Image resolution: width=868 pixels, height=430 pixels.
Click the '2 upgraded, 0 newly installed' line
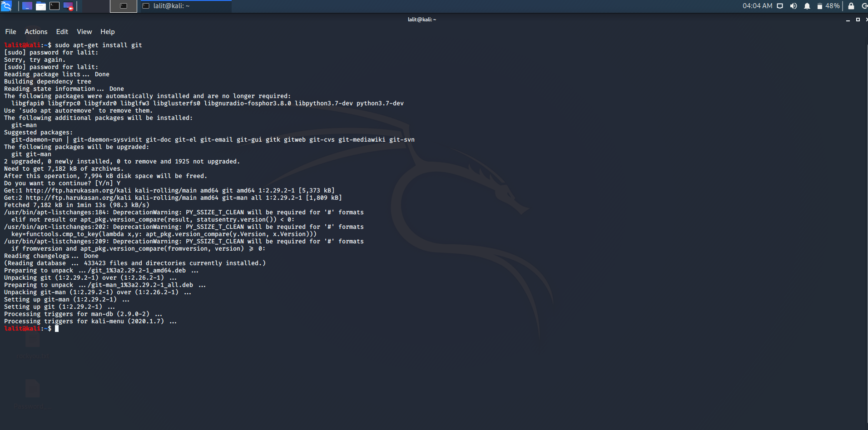coord(122,162)
